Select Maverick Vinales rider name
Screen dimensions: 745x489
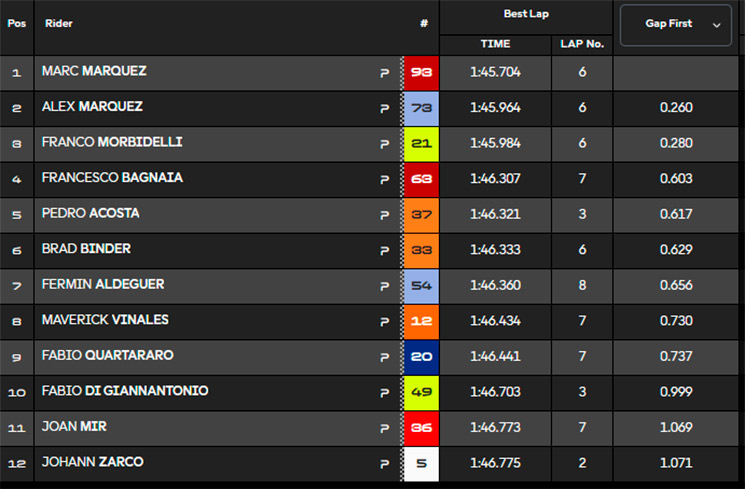coord(105,320)
